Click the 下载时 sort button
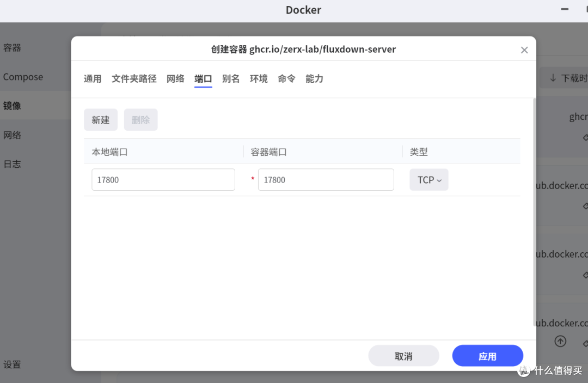The width and height of the screenshot is (588, 383). click(x=565, y=78)
